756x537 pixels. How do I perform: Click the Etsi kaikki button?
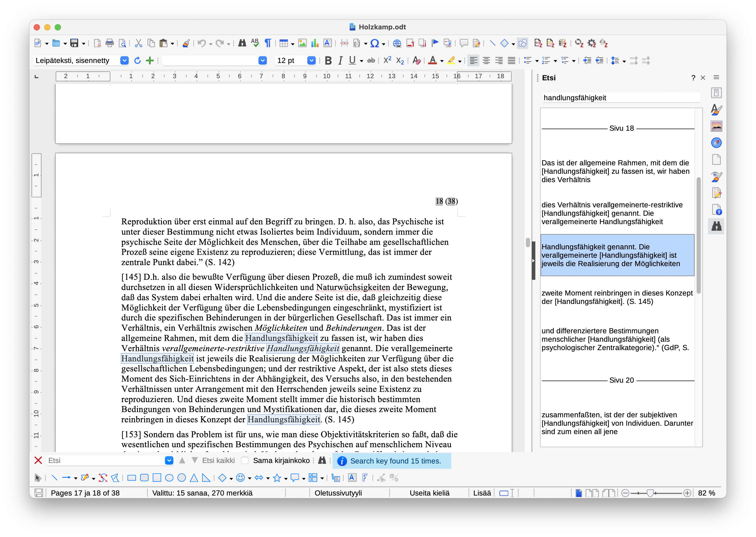[218, 460]
